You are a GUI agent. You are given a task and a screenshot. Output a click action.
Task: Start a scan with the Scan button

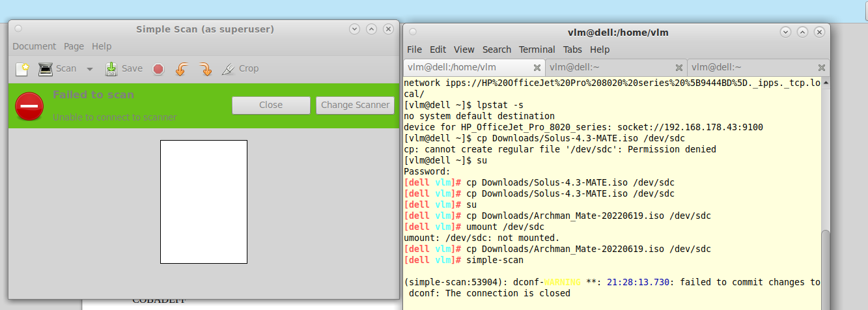[x=57, y=68]
